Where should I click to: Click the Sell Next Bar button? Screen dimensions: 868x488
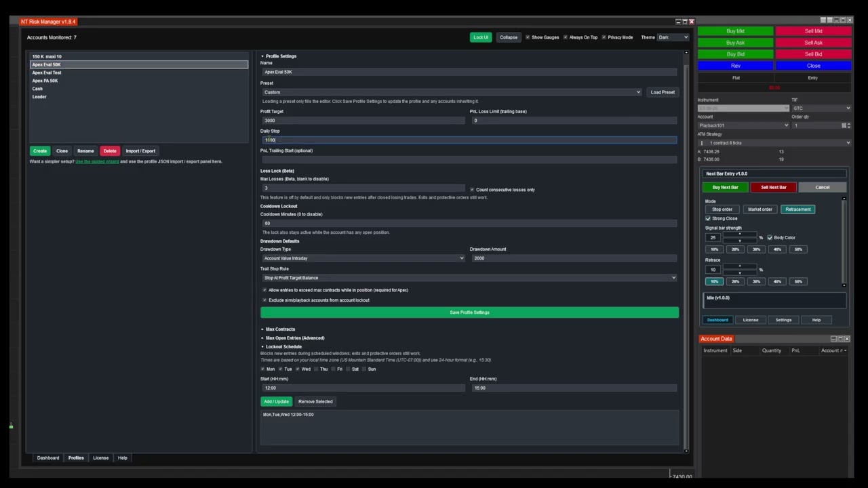click(x=774, y=188)
